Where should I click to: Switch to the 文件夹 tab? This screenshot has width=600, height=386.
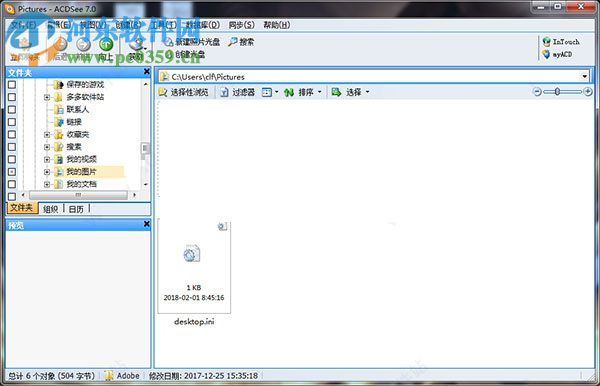point(22,208)
